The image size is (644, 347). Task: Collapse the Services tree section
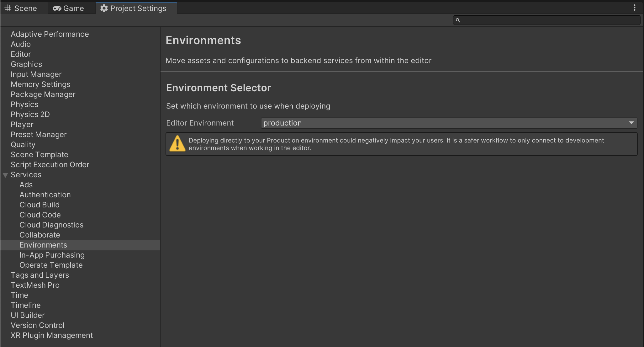[5, 175]
